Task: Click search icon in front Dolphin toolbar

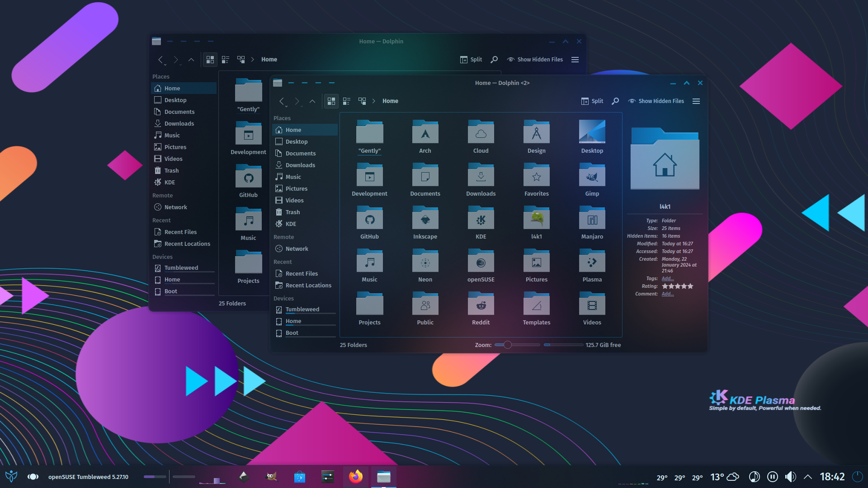Action: [615, 101]
